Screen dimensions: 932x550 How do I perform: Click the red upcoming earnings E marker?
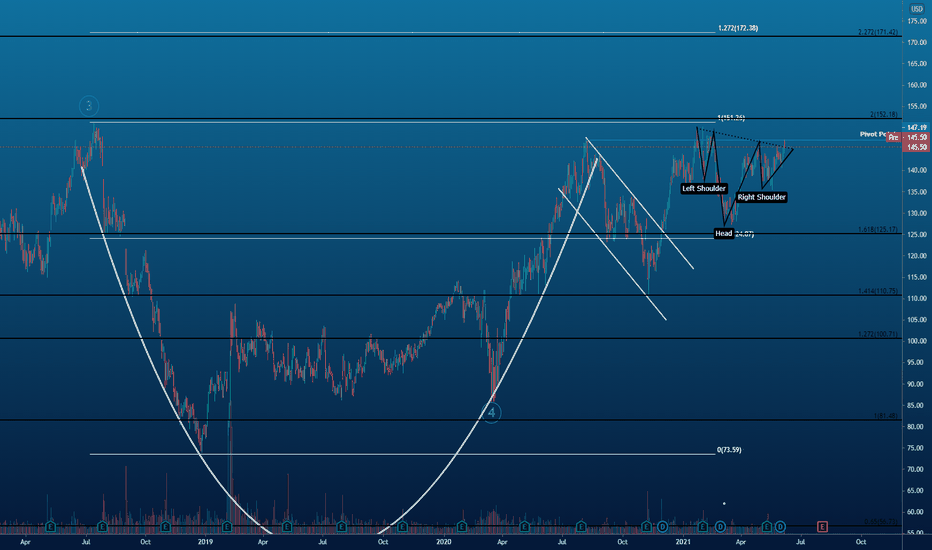pos(822,527)
